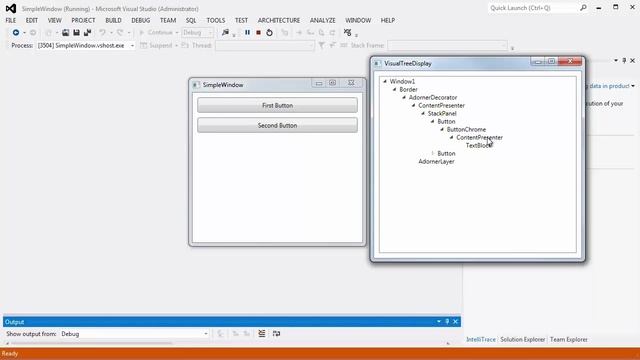Open the DEBUG menu
Screen dimensions: 640x360
140,20
